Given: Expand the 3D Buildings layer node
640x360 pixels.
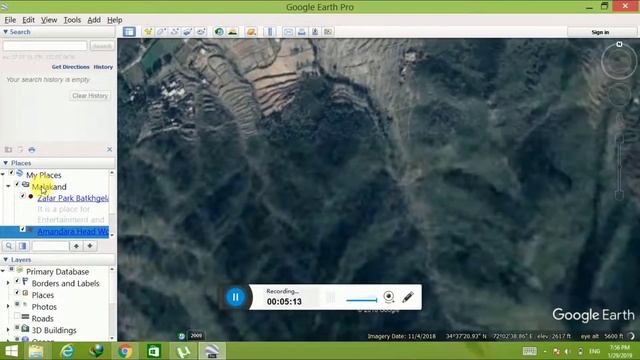Looking at the screenshot, I should [8, 329].
